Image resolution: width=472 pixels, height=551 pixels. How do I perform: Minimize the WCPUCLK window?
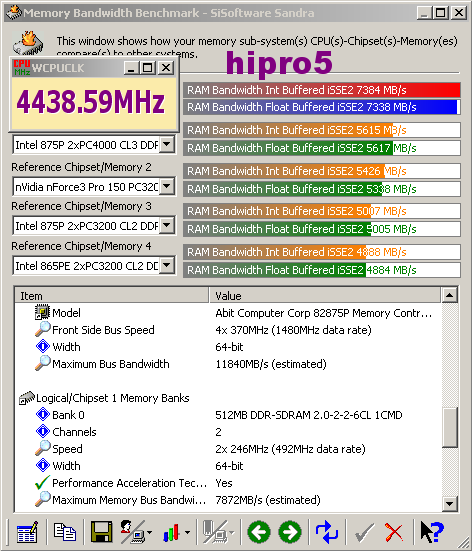pos(131,67)
